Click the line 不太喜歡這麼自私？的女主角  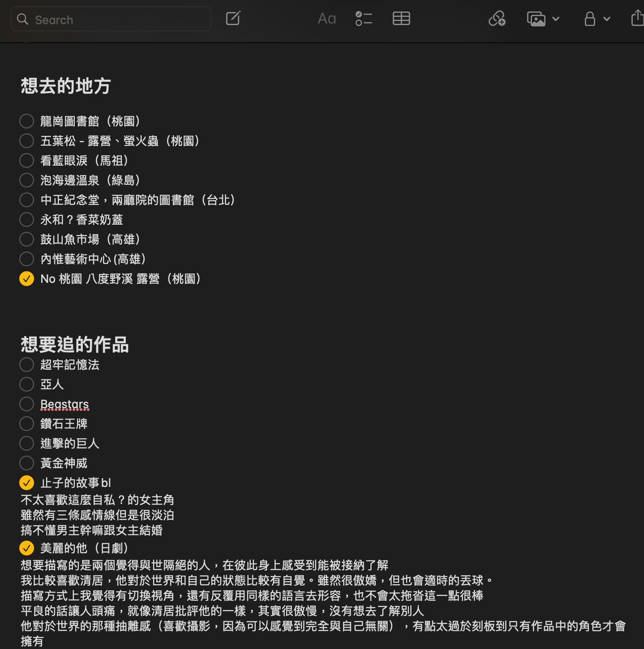click(x=97, y=500)
